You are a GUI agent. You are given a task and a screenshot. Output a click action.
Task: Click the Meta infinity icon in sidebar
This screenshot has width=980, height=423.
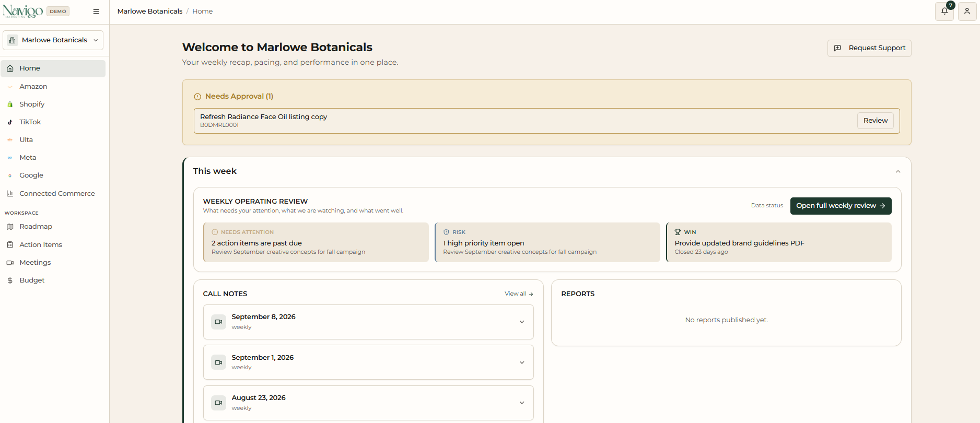pyautogui.click(x=10, y=158)
